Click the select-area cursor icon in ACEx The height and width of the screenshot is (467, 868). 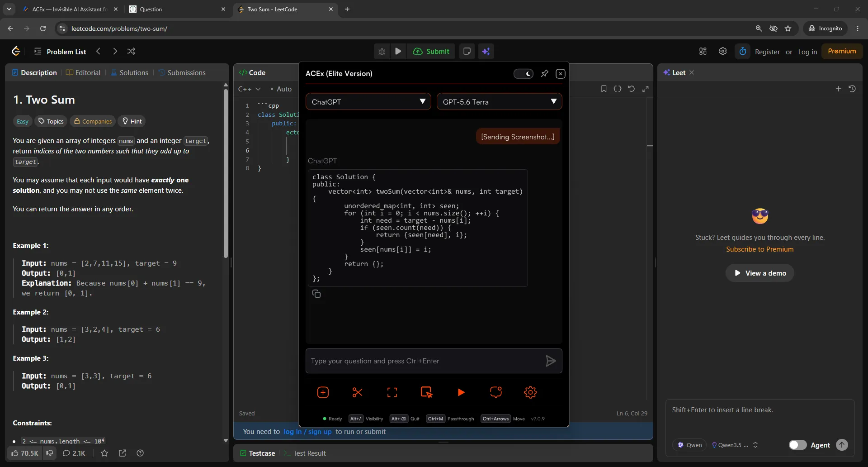[426, 392]
